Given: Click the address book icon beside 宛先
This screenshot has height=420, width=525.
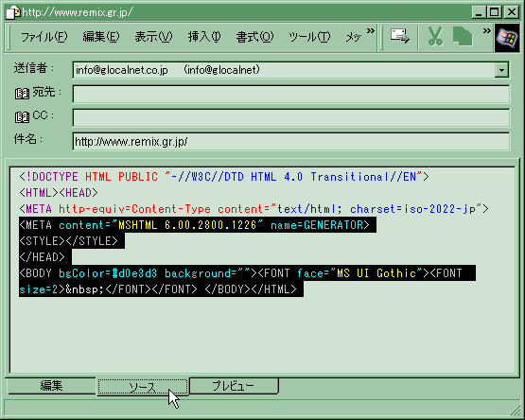Looking at the screenshot, I should click(x=22, y=94).
